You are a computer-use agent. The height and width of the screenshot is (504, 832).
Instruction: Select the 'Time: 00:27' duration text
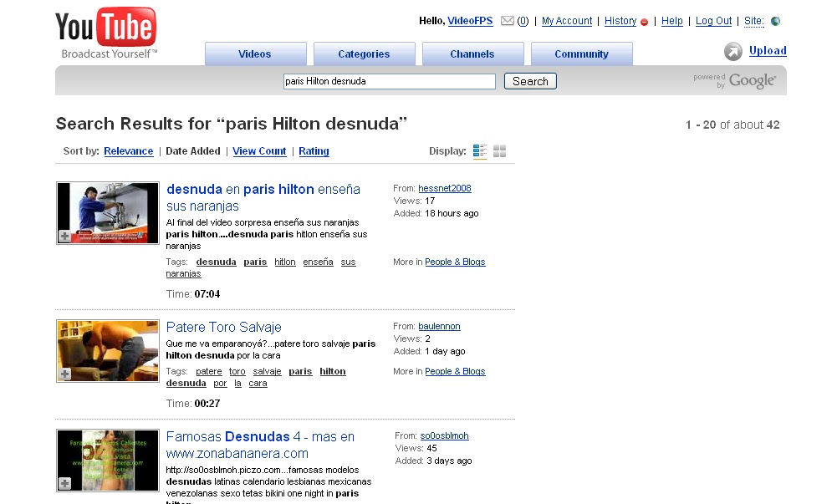pyautogui.click(x=193, y=403)
